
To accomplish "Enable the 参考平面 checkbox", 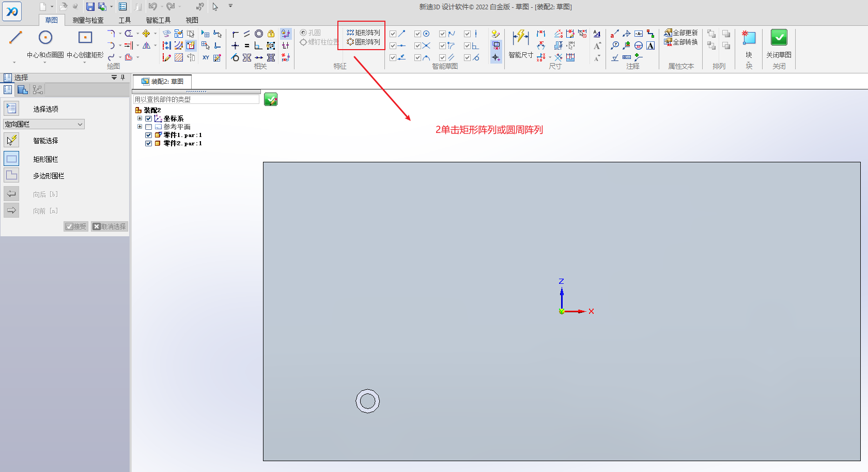I will pos(149,127).
